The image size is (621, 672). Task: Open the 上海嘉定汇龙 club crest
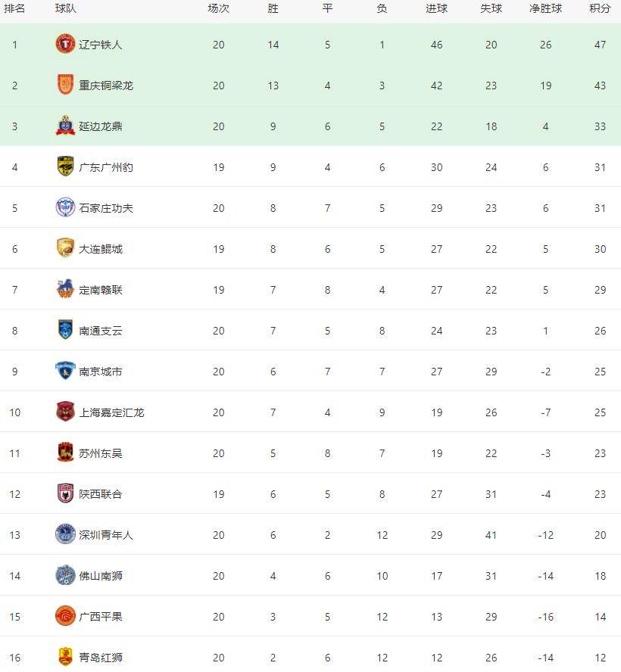point(65,412)
